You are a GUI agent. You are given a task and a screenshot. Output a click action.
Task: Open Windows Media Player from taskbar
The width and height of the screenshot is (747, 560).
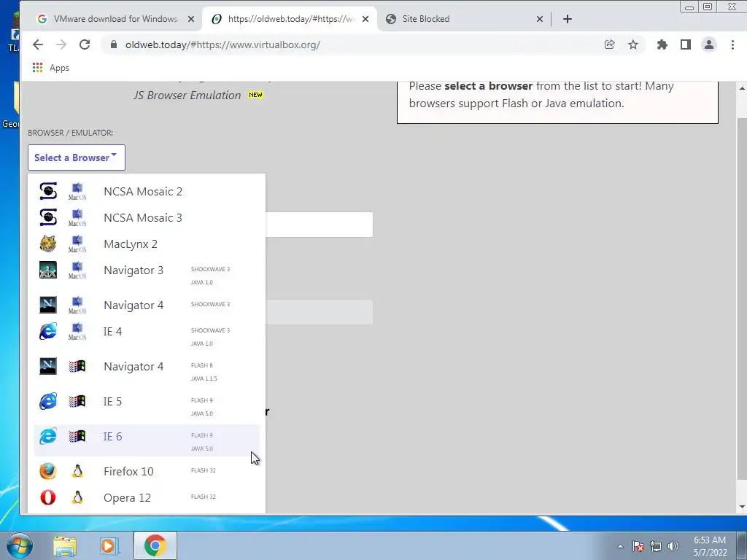tap(109, 545)
